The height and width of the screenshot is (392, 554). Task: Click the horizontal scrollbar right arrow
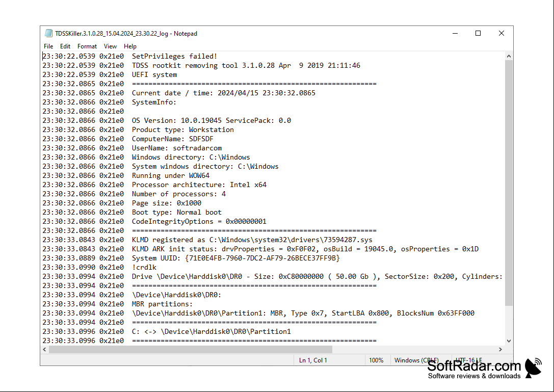[x=500, y=349]
